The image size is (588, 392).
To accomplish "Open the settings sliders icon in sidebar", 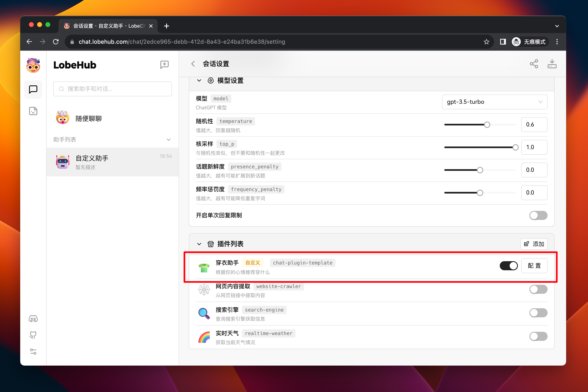I will coord(33,352).
